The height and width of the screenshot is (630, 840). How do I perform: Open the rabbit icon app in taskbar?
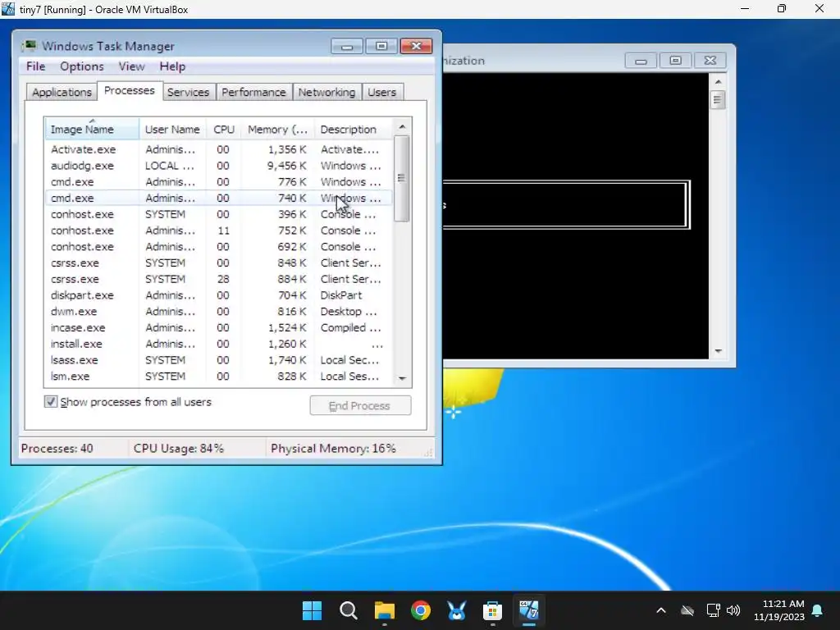point(456,610)
